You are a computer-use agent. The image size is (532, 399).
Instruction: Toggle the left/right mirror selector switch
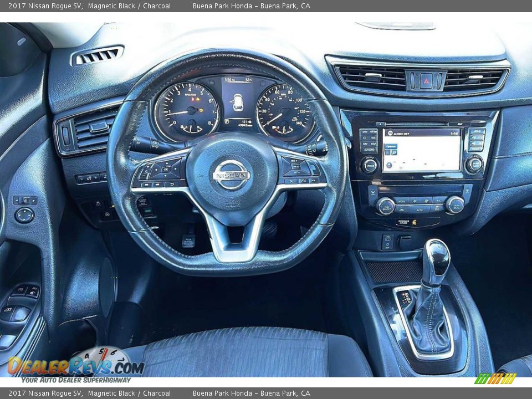pyautogui.click(x=25, y=201)
